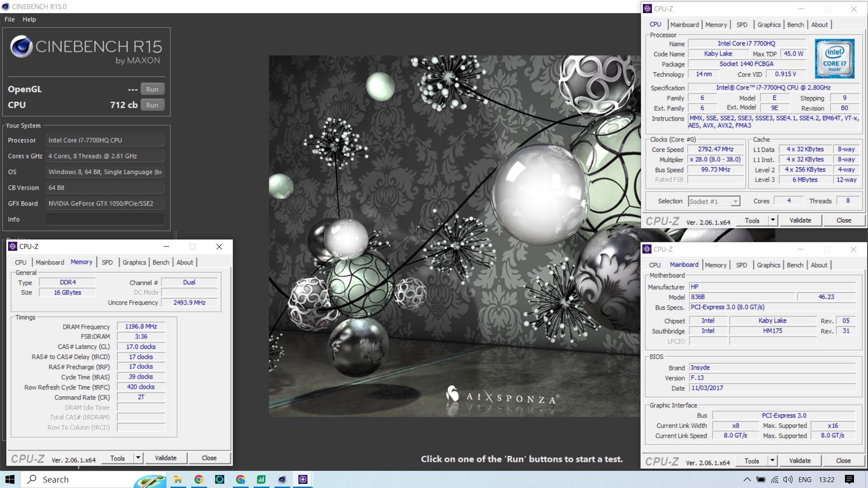868x488 pixels.
Task: Switch to SPD tab in bottom-right CPU-Z window
Action: coord(741,265)
